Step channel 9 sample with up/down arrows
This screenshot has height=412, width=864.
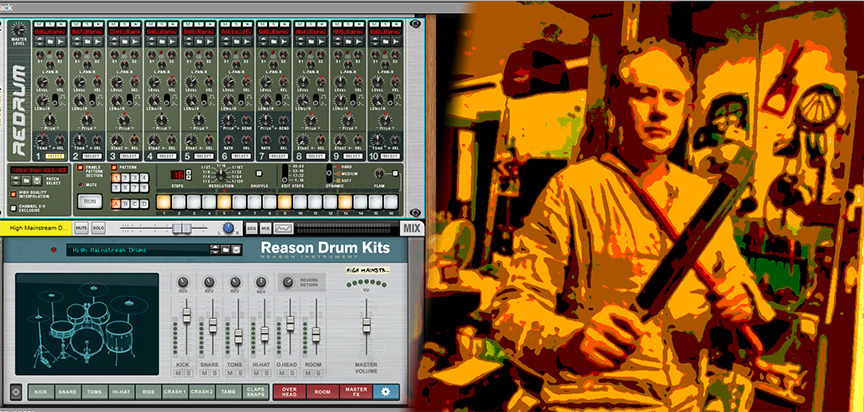337,41
